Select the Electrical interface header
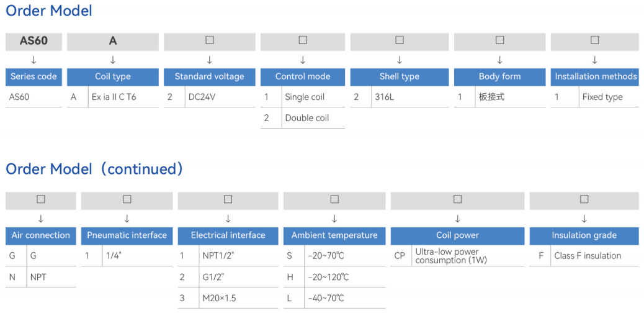Viewport: 644px width, 313px height. tap(228, 235)
